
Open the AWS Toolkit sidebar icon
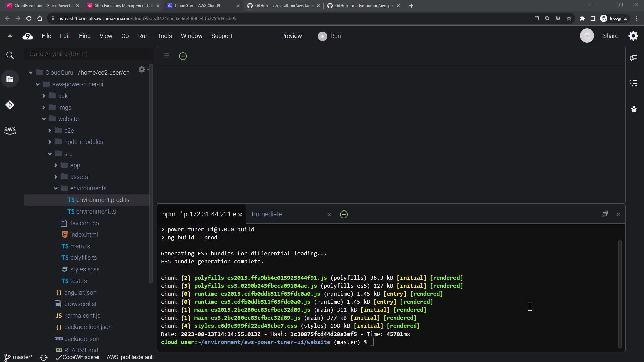click(x=10, y=130)
